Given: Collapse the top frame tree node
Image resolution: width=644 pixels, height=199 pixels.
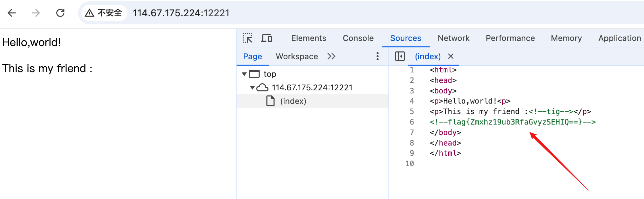Looking at the screenshot, I should pyautogui.click(x=244, y=74).
